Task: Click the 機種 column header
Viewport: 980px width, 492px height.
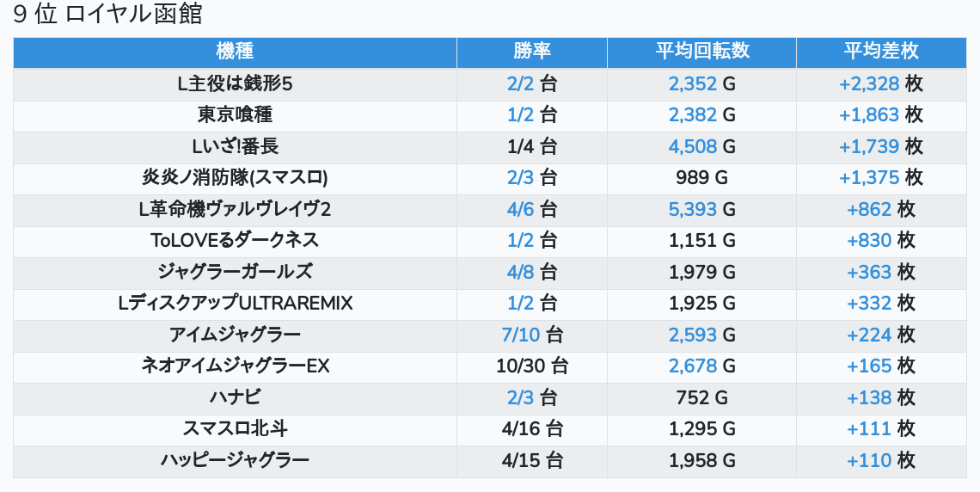Action: coord(235,52)
